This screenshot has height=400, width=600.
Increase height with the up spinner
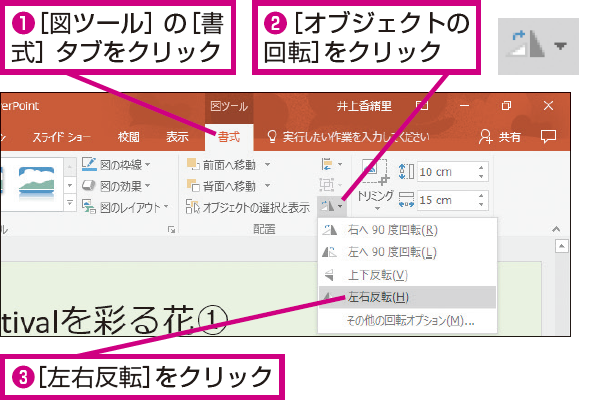pos(481,167)
